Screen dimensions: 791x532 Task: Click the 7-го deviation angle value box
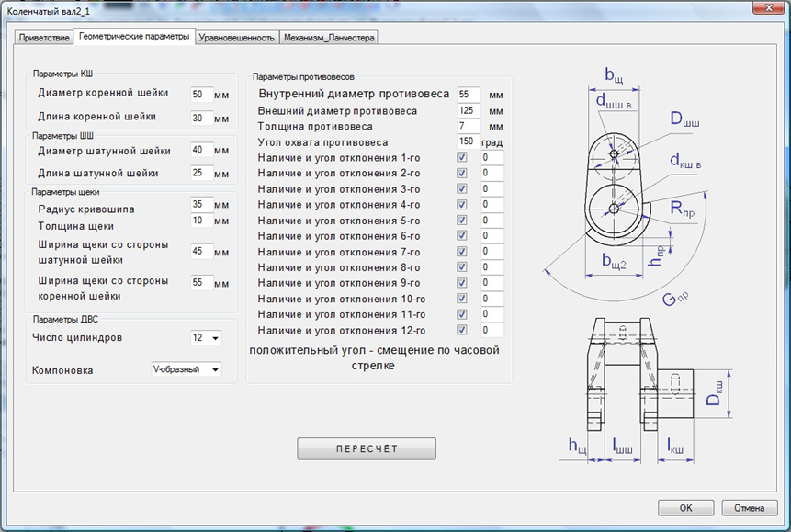[x=492, y=252]
